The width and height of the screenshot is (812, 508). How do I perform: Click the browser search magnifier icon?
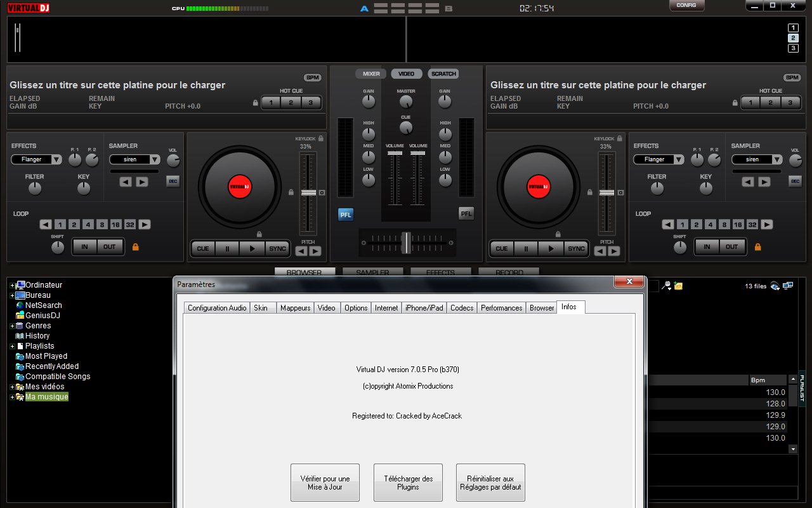pyautogui.click(x=666, y=286)
